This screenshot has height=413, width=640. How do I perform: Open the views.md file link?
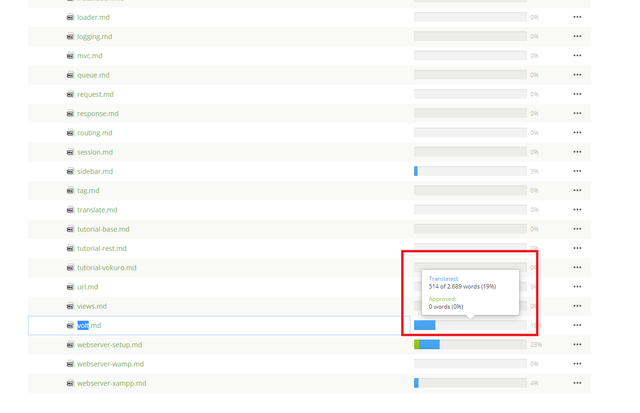coord(92,306)
